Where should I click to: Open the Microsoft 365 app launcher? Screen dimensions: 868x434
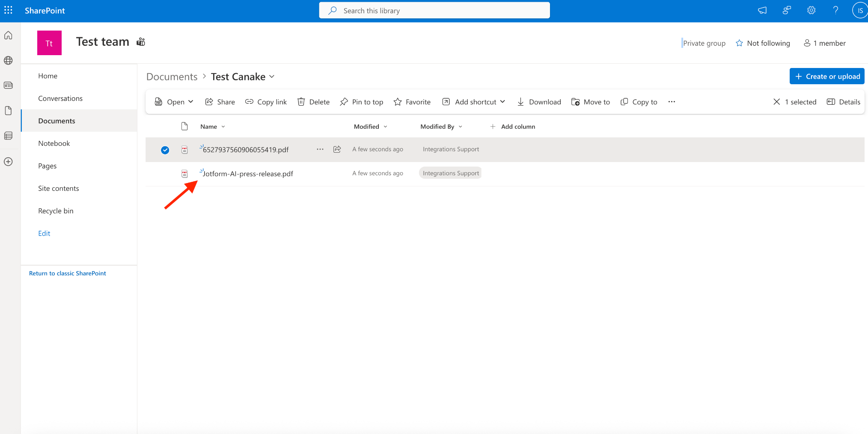coord(8,10)
